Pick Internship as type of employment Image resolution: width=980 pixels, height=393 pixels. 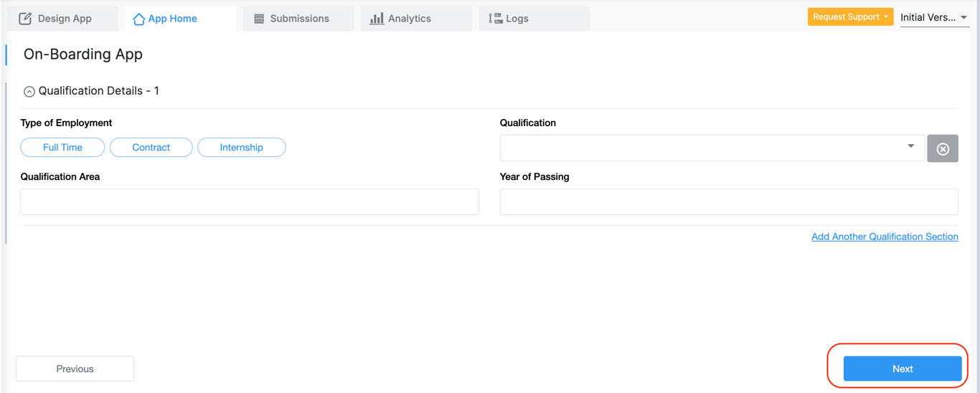pyautogui.click(x=241, y=147)
